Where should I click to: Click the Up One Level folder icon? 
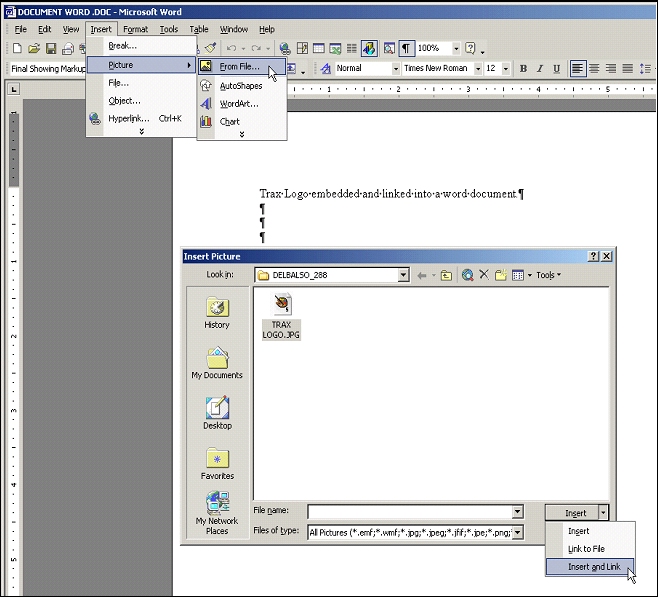(x=446, y=275)
